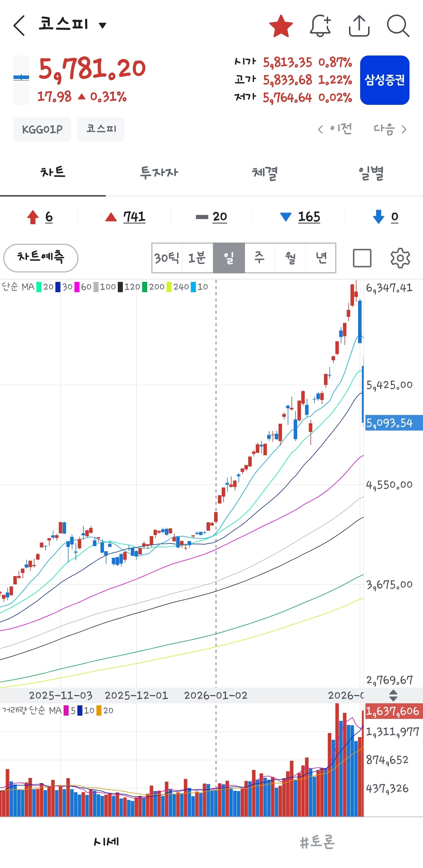Viewport: 423px width, 868px height.
Task: Open chart settings gear icon
Action: coord(400,258)
